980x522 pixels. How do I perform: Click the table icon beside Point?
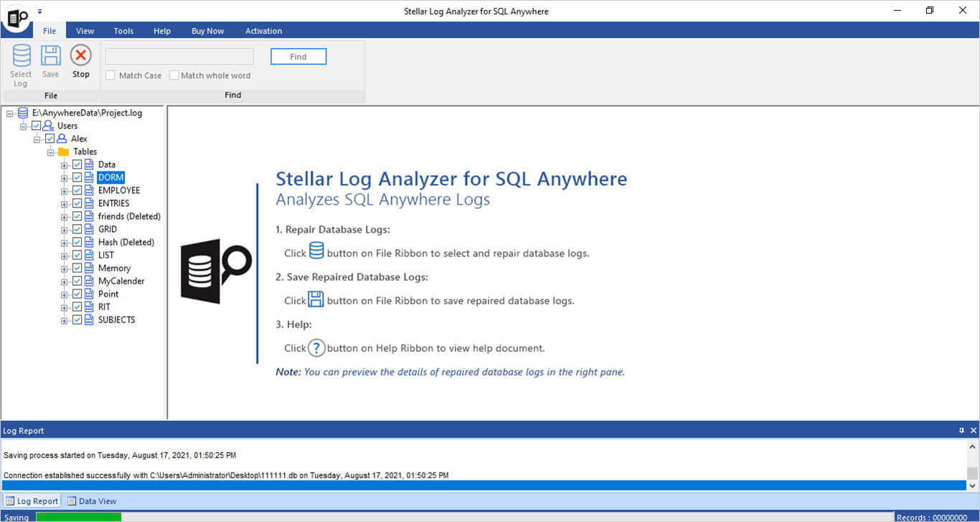(90, 294)
